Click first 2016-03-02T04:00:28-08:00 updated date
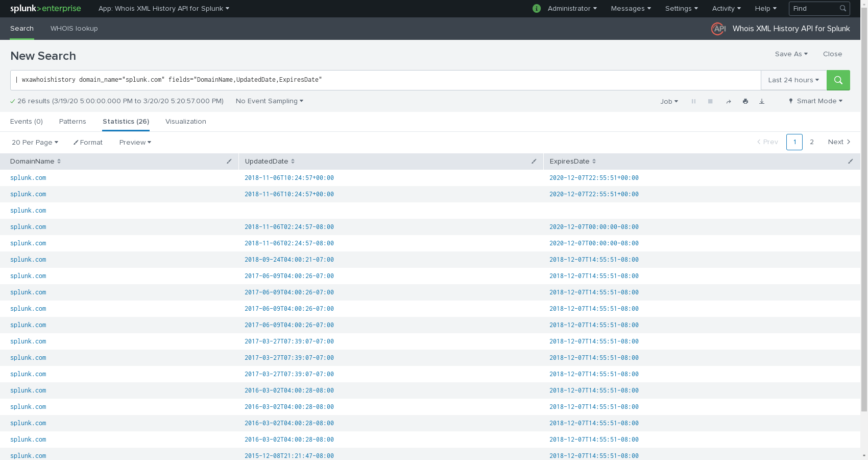Image resolution: width=868 pixels, height=460 pixels. 289,390
